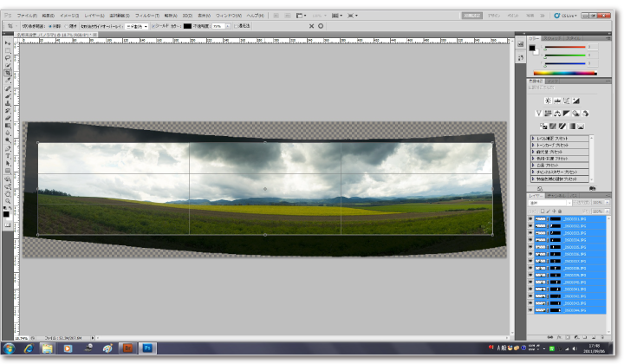Open the crop guide overlay dropdown

[x=135, y=26]
